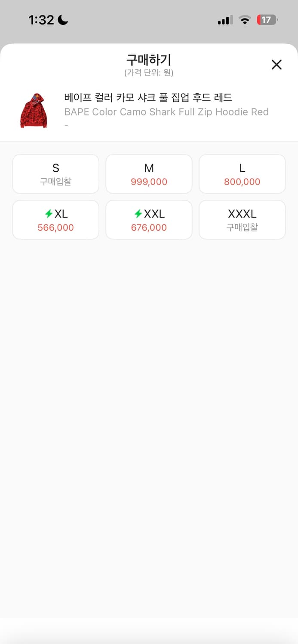This screenshot has height=644, width=298.
Task: Tap size XXXL marked 구매입찰
Action: click(x=242, y=219)
